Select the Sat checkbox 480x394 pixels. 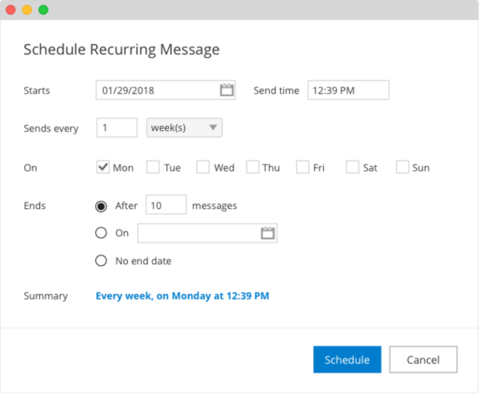tap(352, 167)
